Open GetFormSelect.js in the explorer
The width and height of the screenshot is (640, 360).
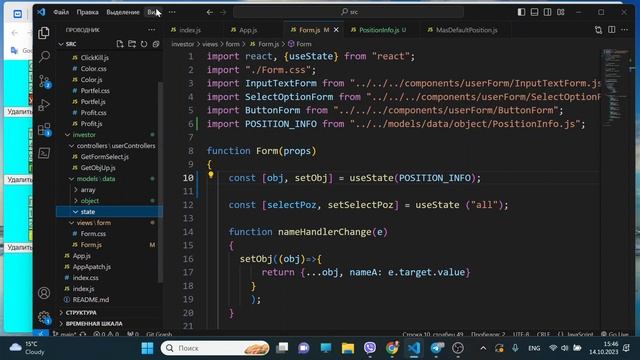(x=104, y=157)
